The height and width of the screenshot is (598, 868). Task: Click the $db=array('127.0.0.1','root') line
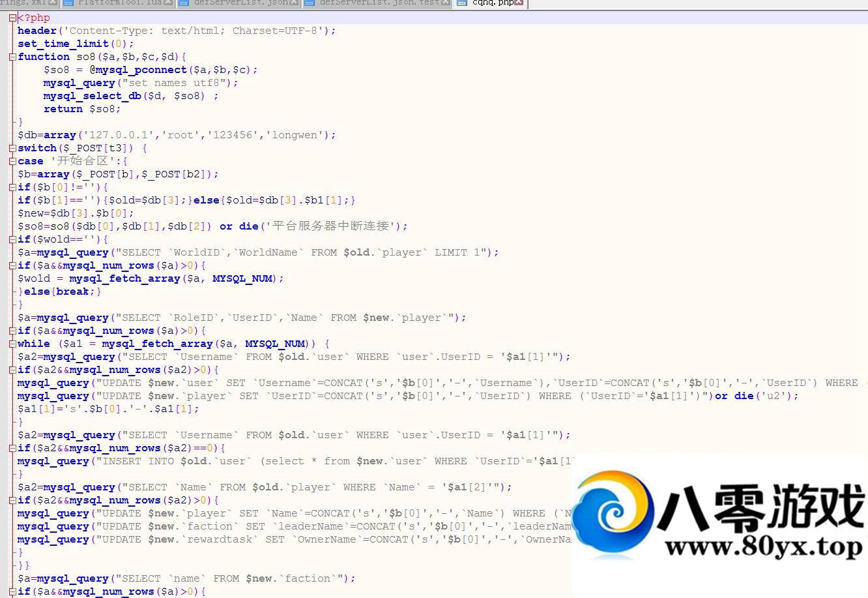click(177, 135)
